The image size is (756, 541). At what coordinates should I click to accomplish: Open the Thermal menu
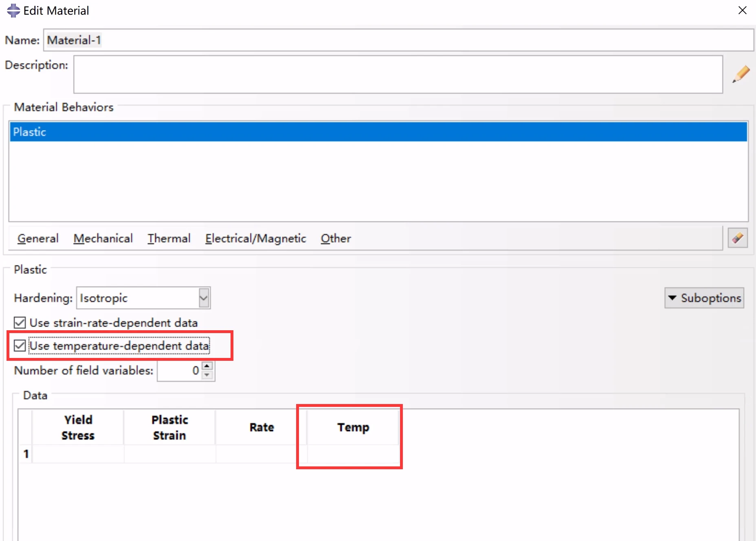click(x=169, y=238)
